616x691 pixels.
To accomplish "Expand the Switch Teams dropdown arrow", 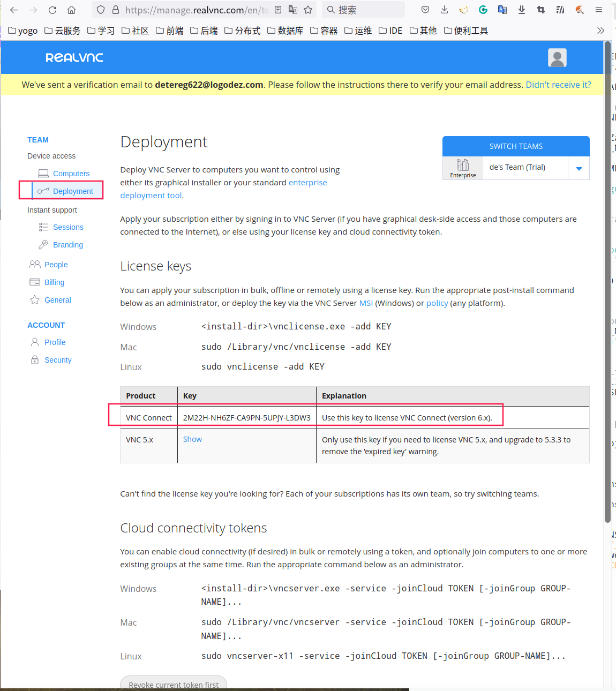I will pos(579,168).
